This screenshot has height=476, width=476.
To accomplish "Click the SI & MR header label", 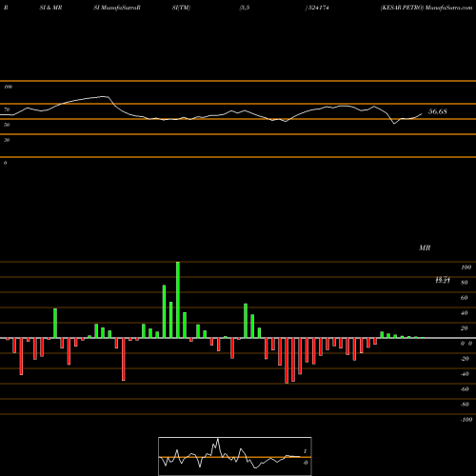I will click(50, 8).
